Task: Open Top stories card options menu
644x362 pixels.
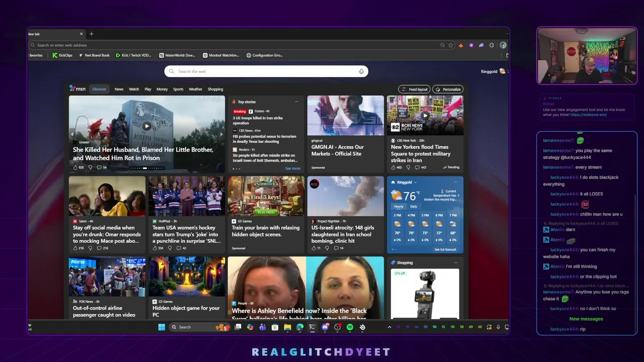Action: click(x=296, y=102)
